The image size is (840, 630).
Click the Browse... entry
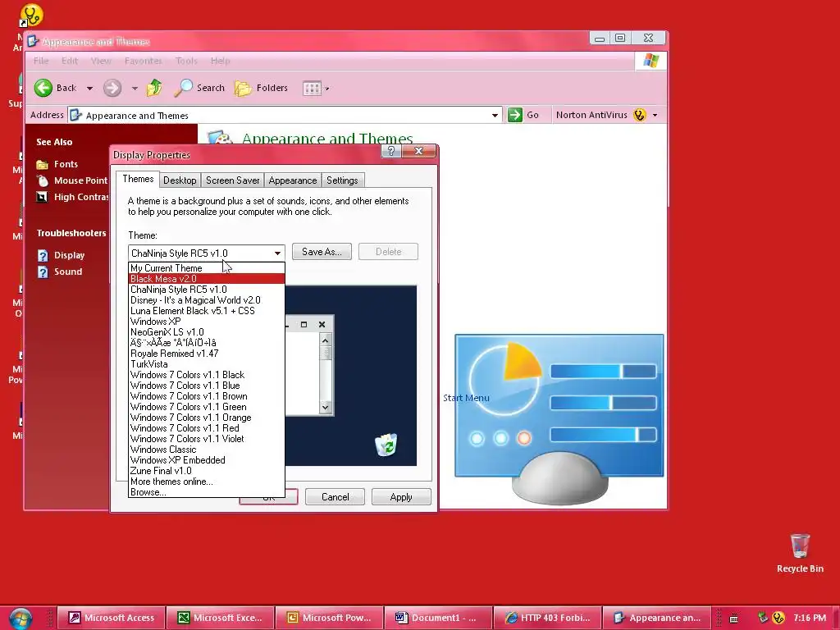tap(206, 492)
